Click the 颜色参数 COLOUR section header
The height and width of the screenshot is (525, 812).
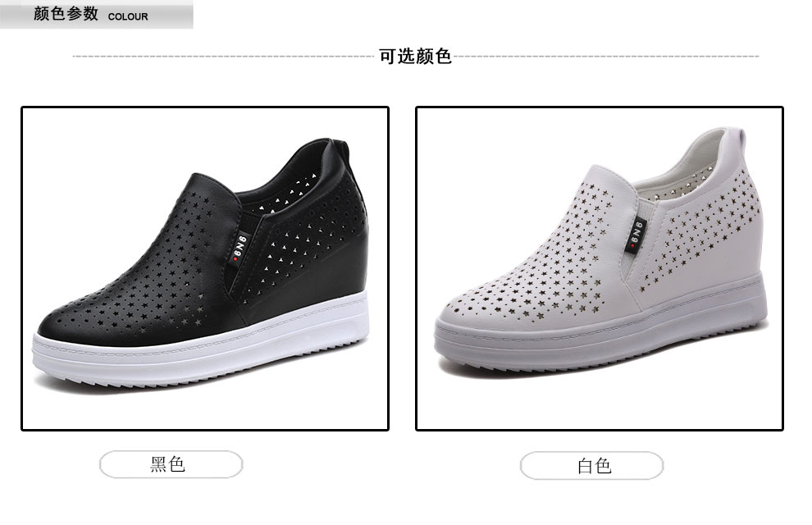(96, 14)
